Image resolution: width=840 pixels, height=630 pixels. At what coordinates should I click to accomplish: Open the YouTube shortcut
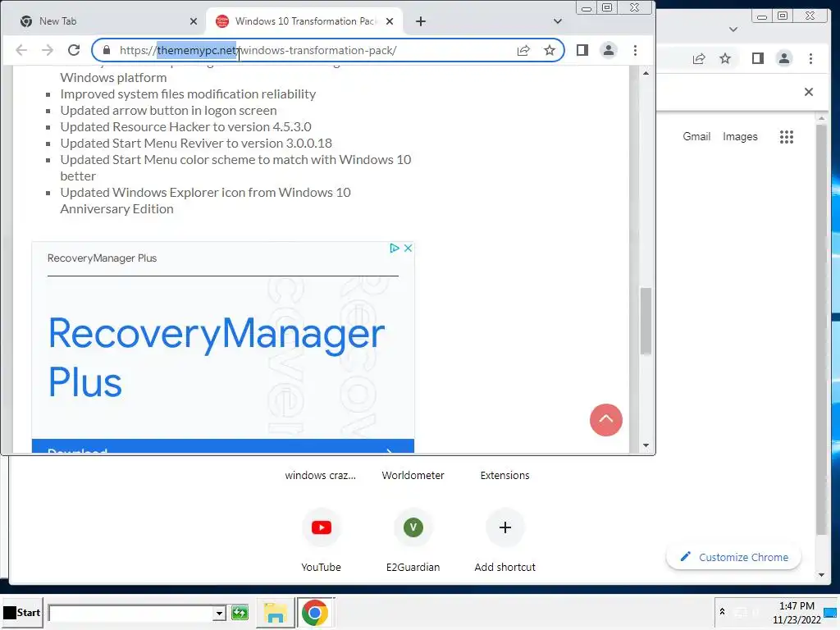[x=322, y=527]
